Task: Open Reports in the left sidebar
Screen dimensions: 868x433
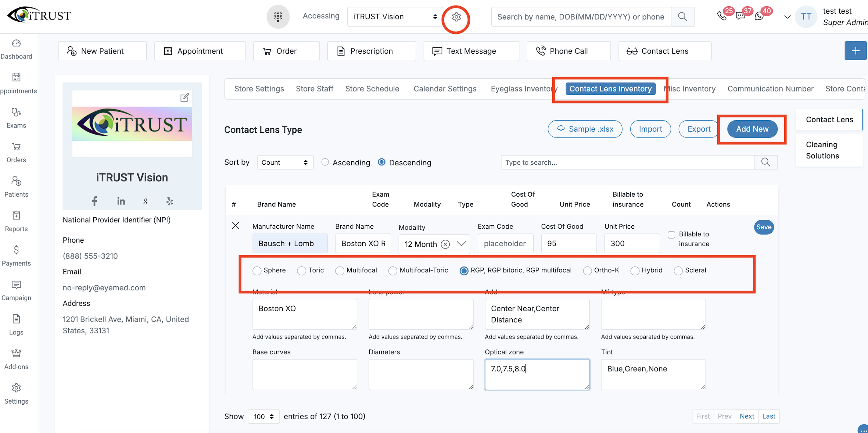Action: tap(16, 221)
